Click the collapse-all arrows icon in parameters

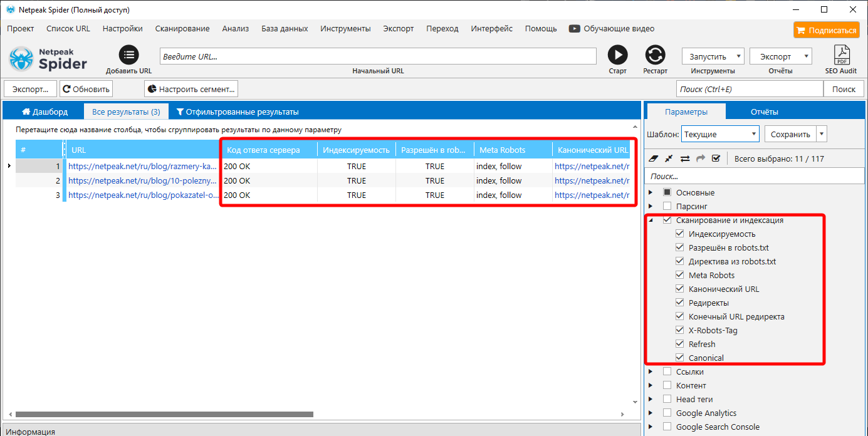point(669,158)
